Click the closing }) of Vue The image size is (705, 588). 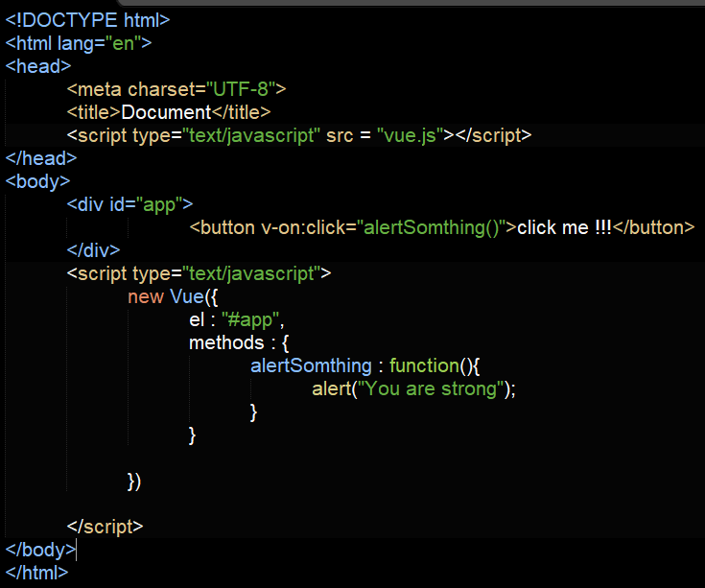coord(134,482)
